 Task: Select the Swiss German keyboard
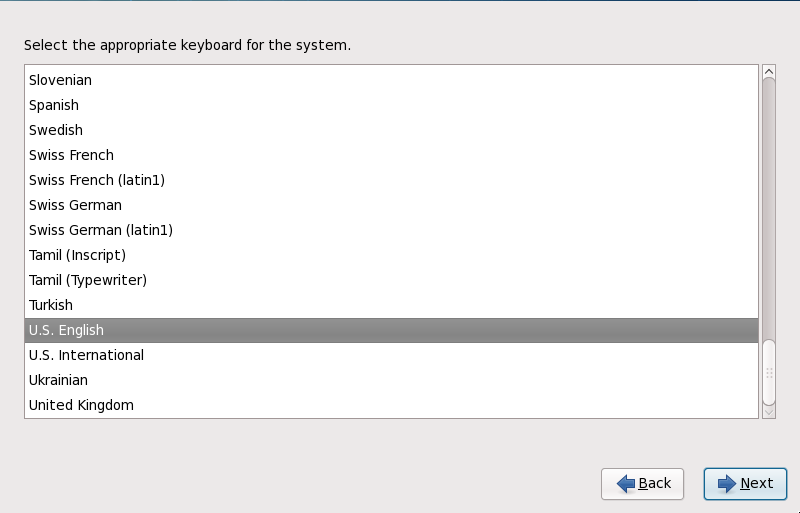pos(75,205)
